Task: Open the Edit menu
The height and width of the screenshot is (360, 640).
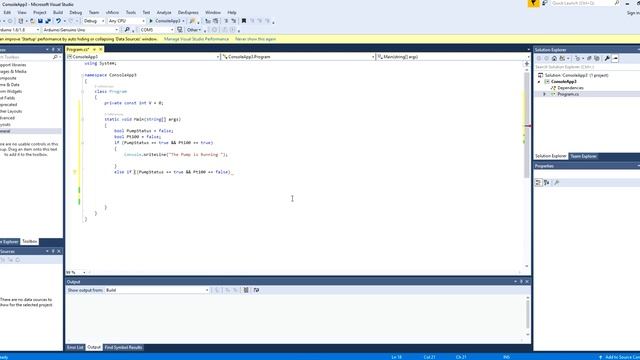Action: pos(7,13)
